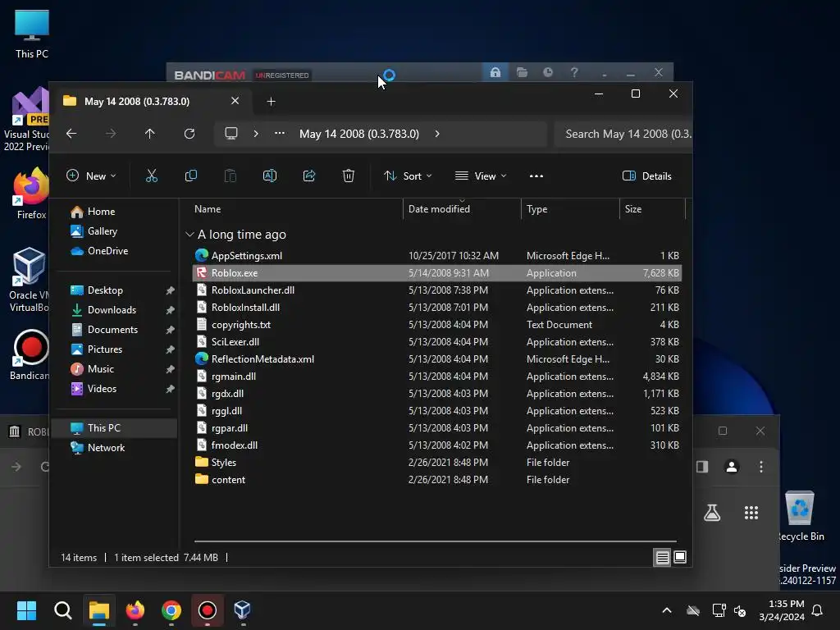Open OneDrive in navigation pane
The height and width of the screenshot is (630, 840).
tap(99, 251)
